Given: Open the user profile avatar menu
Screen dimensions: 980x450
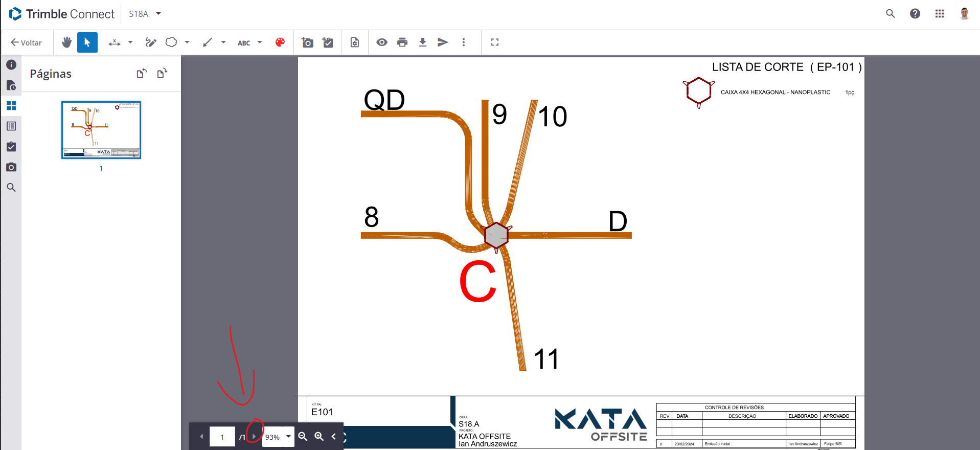Looking at the screenshot, I should click(x=964, y=14).
